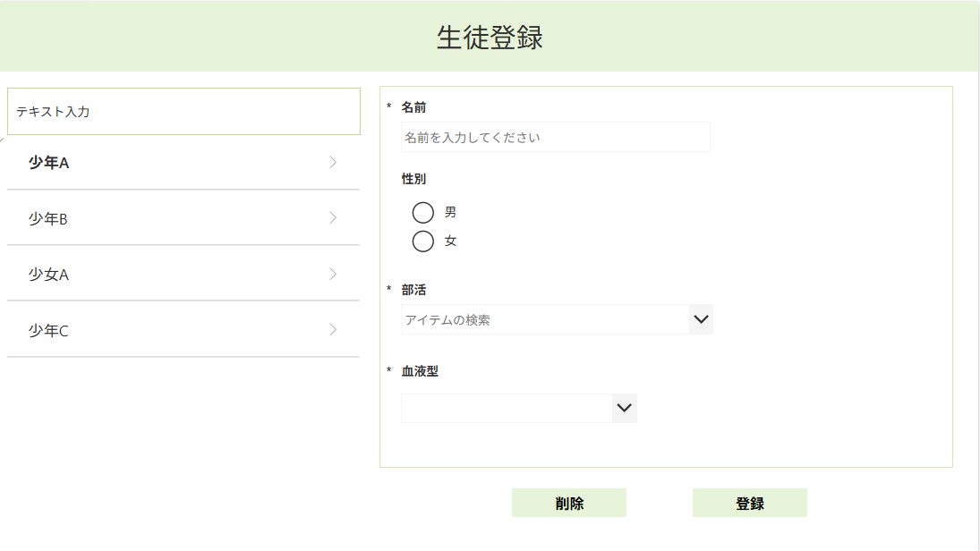Viewport: 980px width, 551px height.
Task: Focus the テキスト入力 search box
Action: 183,111
